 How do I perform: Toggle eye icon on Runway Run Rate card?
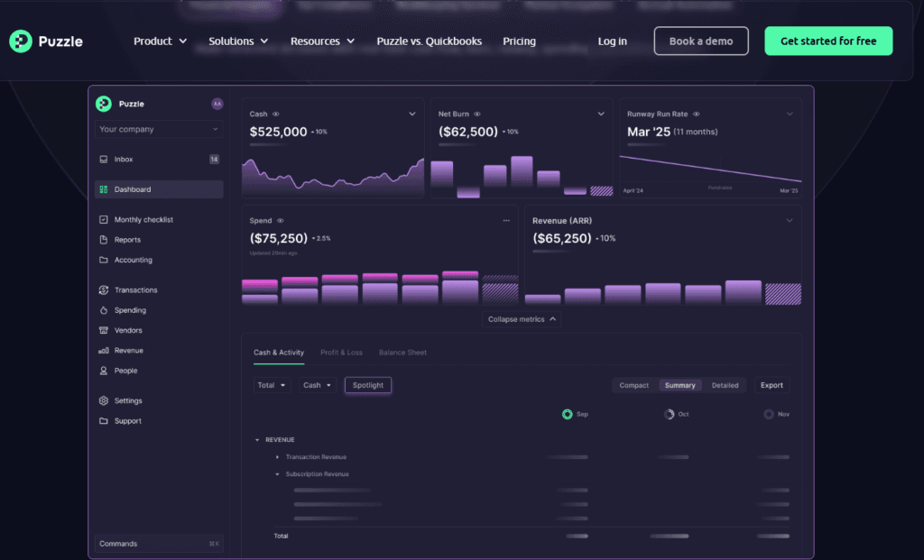tap(697, 115)
